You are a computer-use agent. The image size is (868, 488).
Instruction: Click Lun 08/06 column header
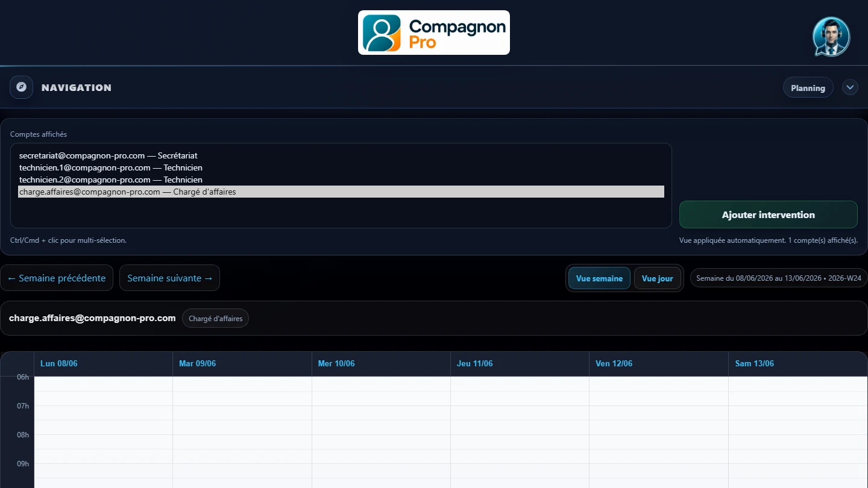(x=104, y=363)
